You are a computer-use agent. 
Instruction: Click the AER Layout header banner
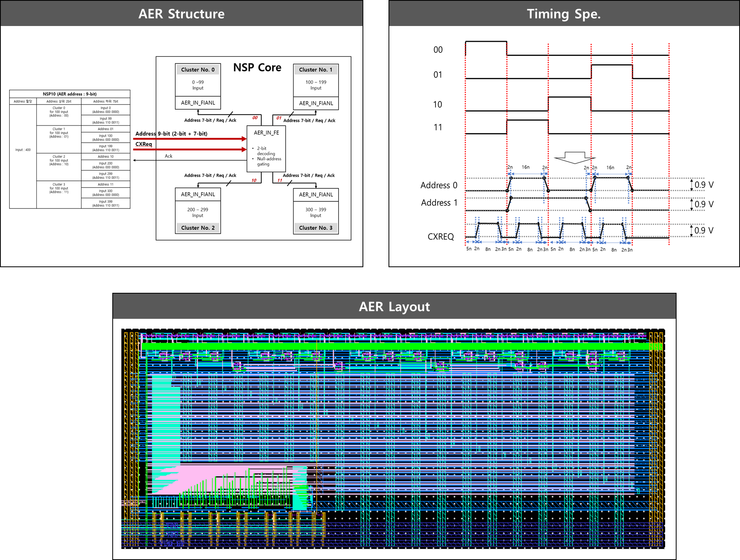point(394,307)
